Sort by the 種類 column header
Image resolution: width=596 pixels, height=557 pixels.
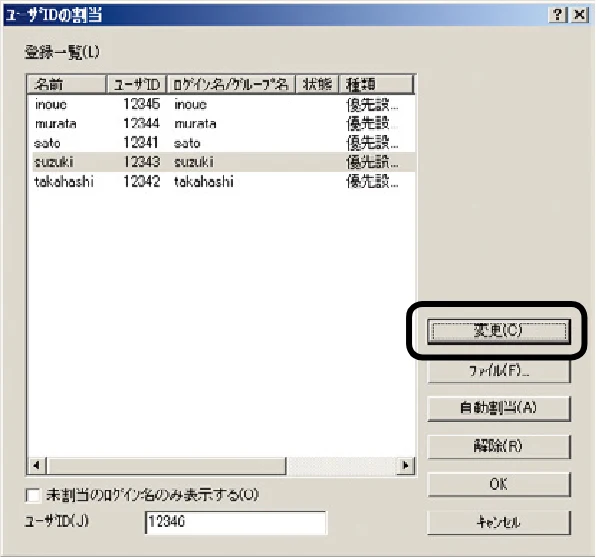coord(376,84)
